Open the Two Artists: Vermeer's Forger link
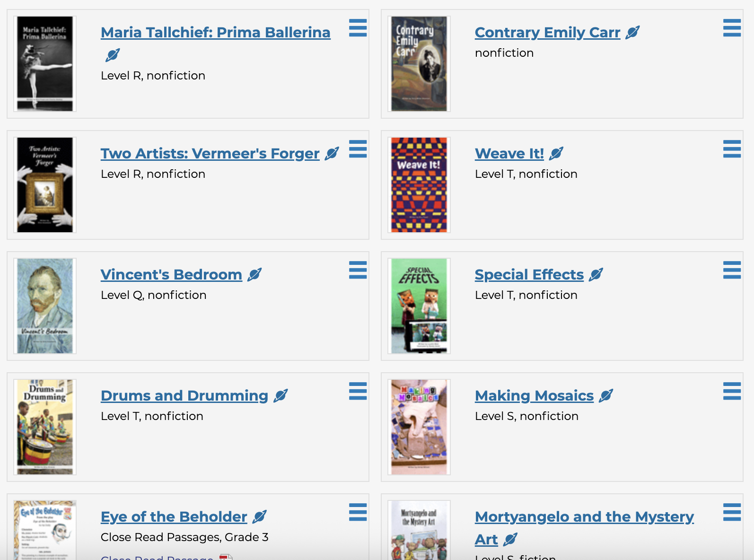Viewport: 754px width, 560px height. tap(210, 154)
